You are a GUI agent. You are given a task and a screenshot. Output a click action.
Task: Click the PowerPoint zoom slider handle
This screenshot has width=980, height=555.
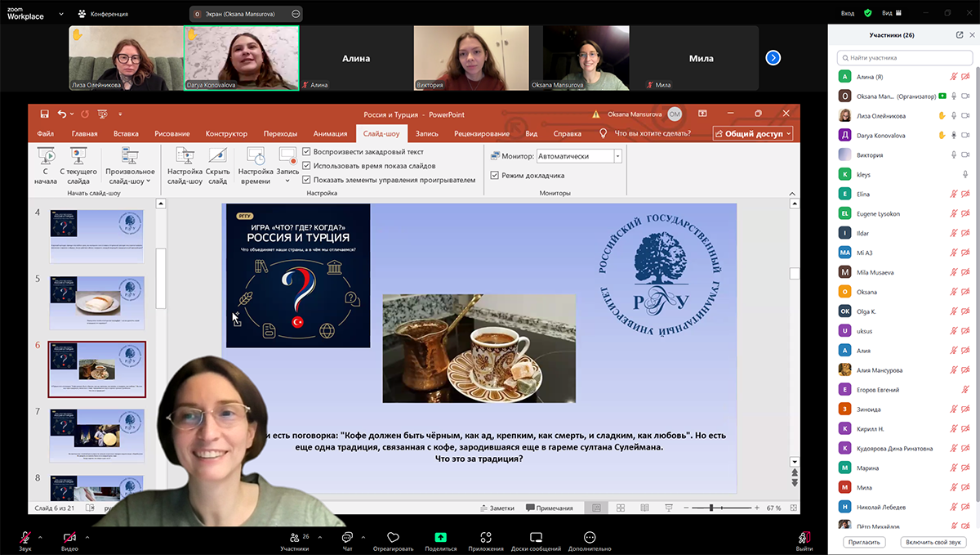click(713, 508)
